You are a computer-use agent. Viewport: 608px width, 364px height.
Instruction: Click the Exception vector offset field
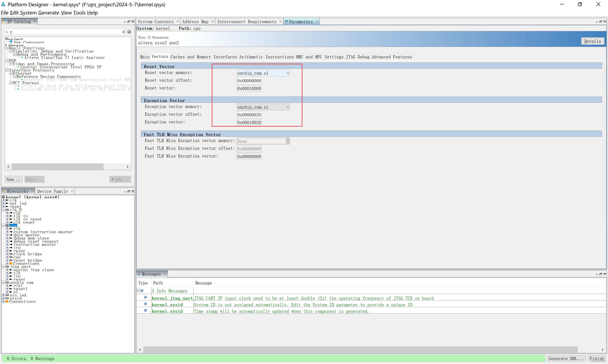point(249,115)
